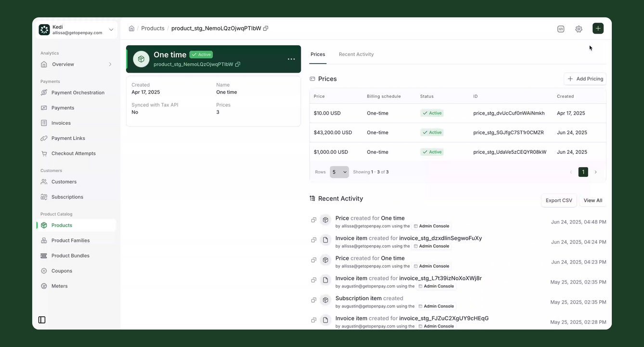Open the Kedi account switcher chevron
644x347 pixels.
coord(111,30)
